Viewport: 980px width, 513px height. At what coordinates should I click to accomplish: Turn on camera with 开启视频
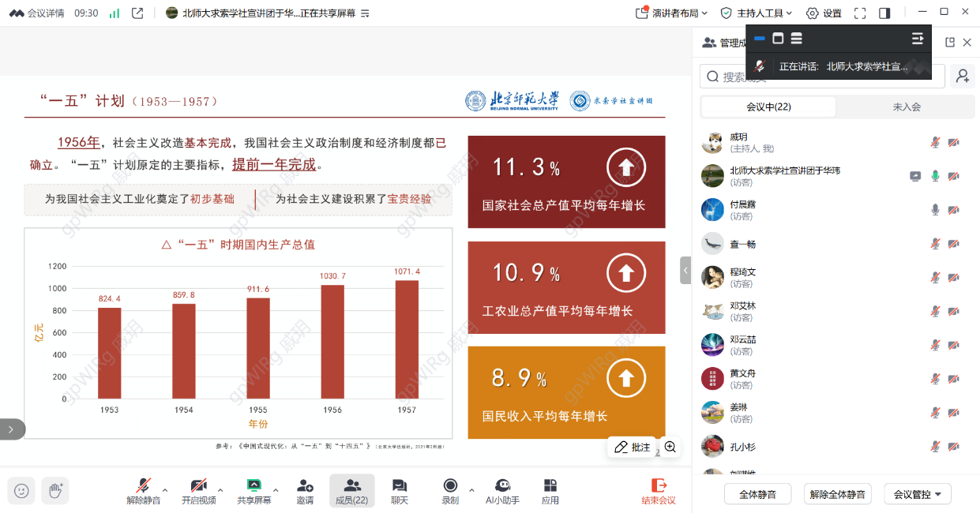pyautogui.click(x=198, y=491)
